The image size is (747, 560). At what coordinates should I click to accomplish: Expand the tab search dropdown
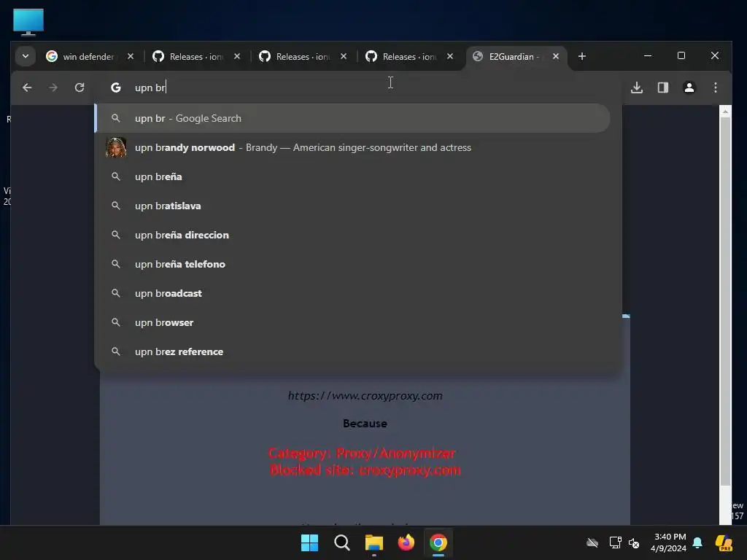[x=26, y=56]
